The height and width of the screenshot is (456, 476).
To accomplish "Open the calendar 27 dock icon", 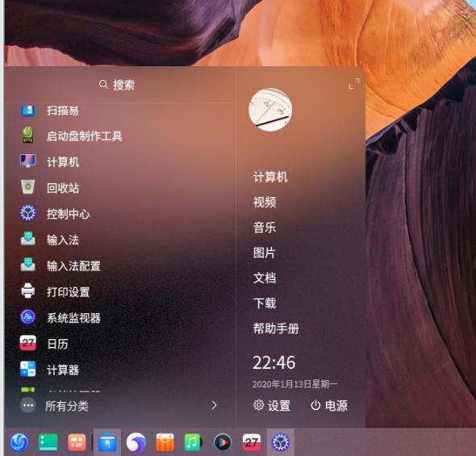I will click(x=252, y=442).
